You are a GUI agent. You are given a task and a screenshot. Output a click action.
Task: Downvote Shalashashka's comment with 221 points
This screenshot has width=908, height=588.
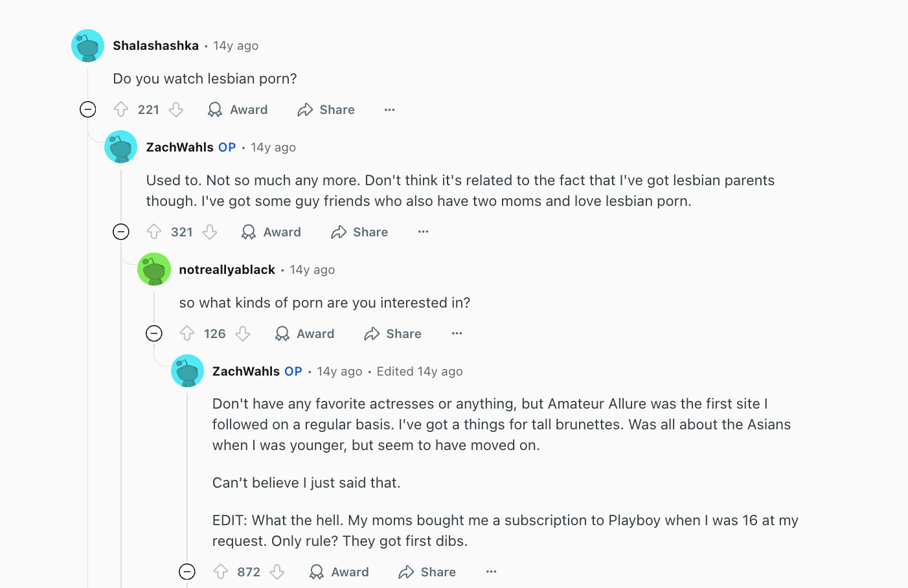tap(176, 109)
